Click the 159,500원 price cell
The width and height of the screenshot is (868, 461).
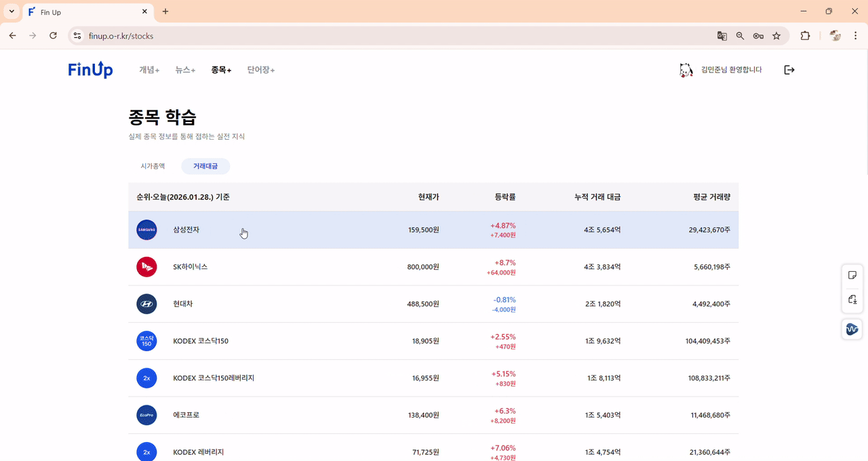424,230
